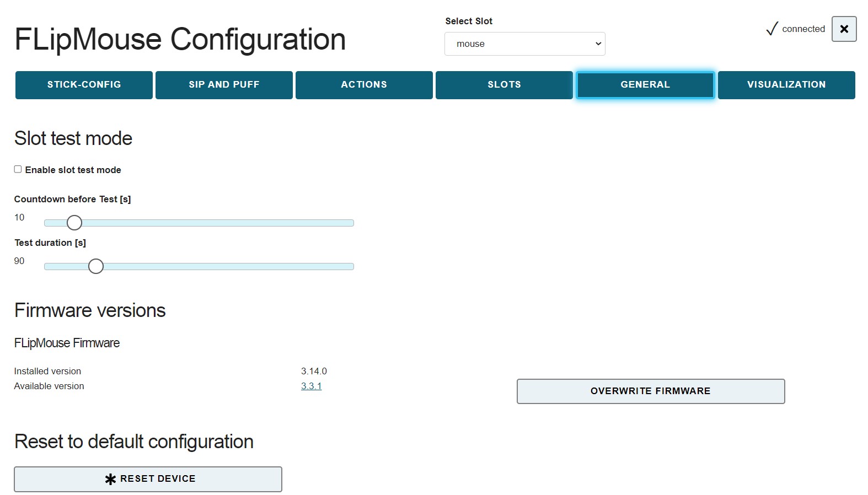Click the FLipMouse Configuration title
This screenshot has width=868, height=495.
[180, 39]
